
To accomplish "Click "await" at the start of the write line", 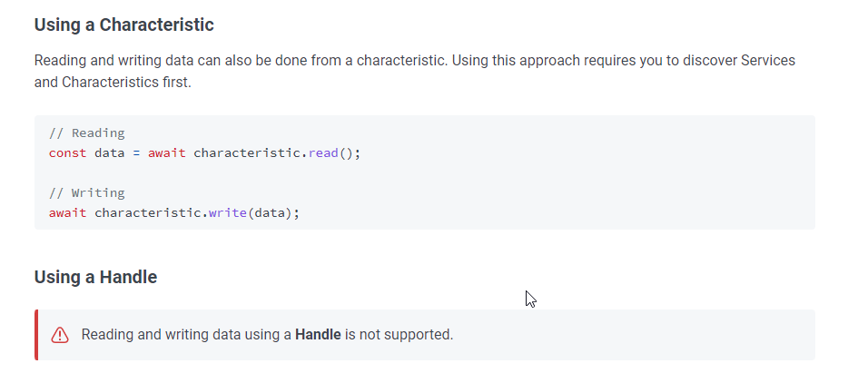I will click(67, 212).
